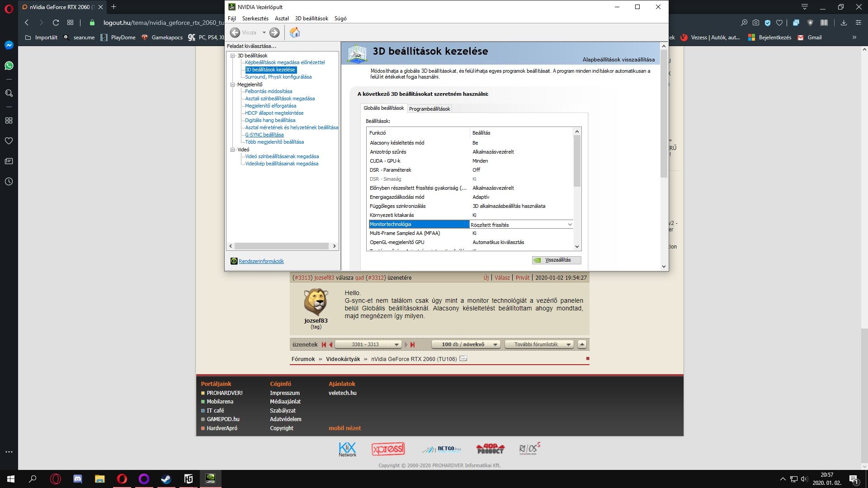Click the forward arrow icon in NVIDIA toolbar

pyautogui.click(x=274, y=33)
